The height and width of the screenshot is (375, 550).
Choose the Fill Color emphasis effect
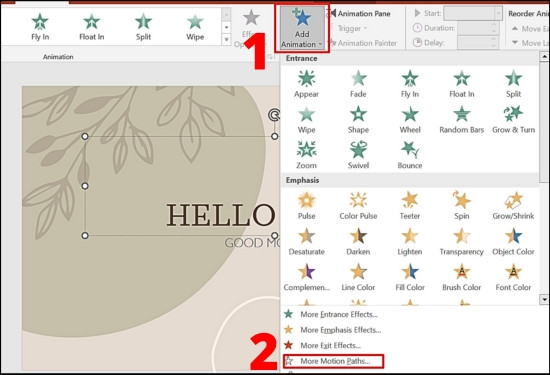click(410, 277)
